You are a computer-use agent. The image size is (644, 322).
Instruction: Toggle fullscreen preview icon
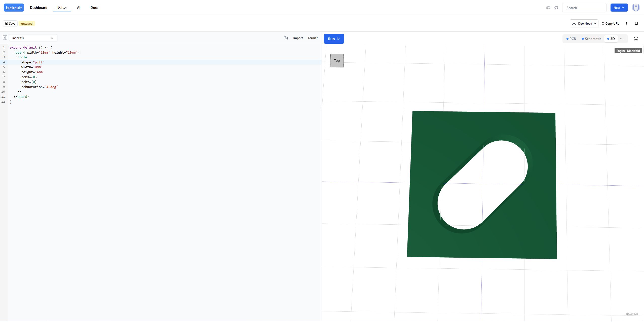click(636, 39)
